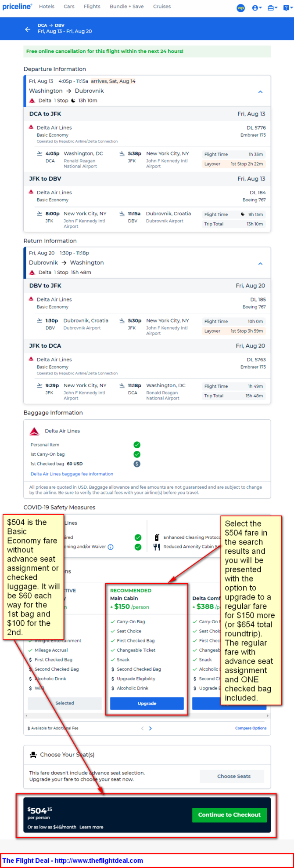Open the My Trips briefcase icon
The width and height of the screenshot is (294, 868).
272,7
